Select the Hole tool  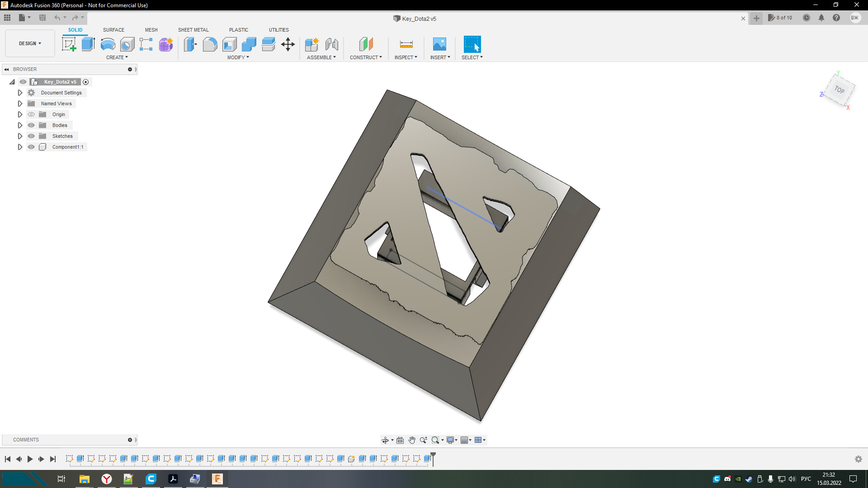(x=127, y=44)
